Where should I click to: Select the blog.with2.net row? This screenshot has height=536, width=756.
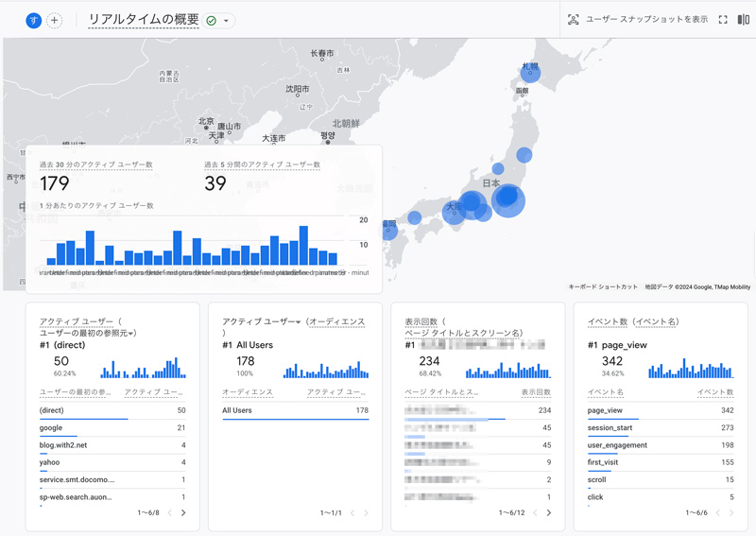(112, 445)
